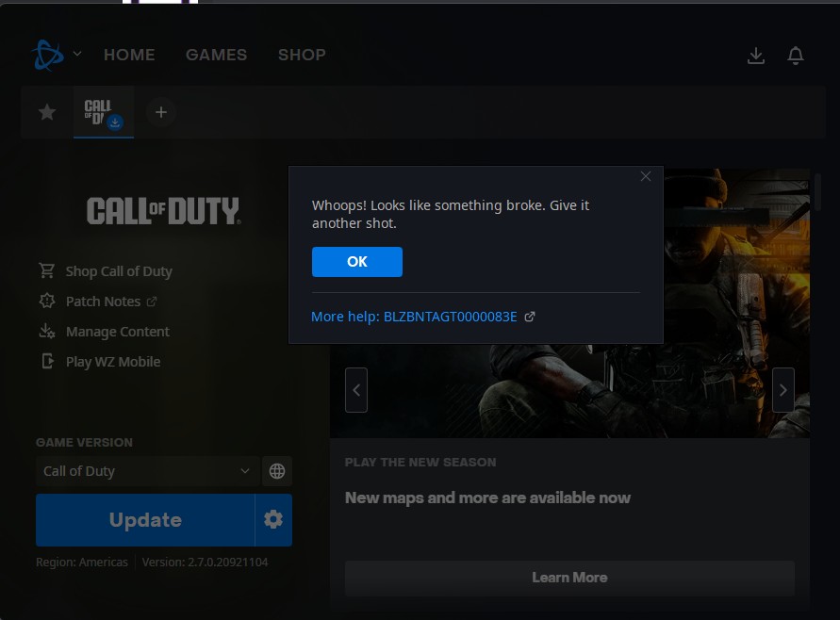
Task: Show next carousel slide
Action: [783, 390]
